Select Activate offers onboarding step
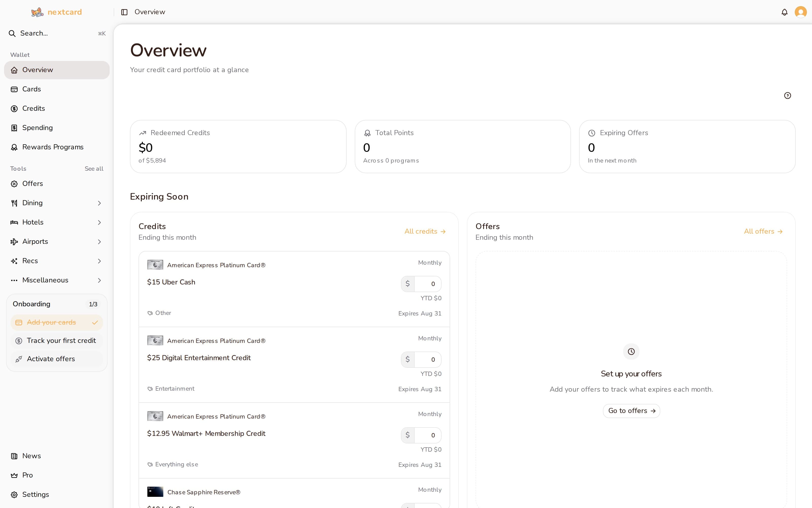The height and width of the screenshot is (508, 812). [x=57, y=359]
